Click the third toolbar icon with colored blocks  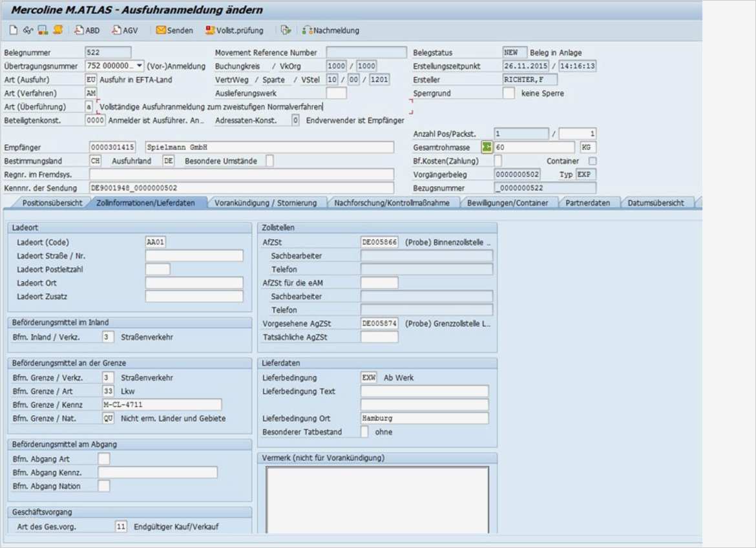(x=43, y=30)
